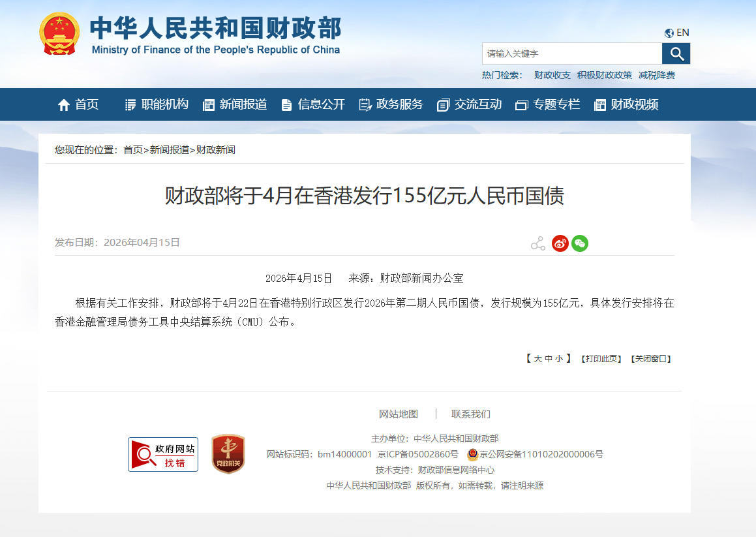Click the search magnifier button
The image size is (756, 537).
pos(676,54)
